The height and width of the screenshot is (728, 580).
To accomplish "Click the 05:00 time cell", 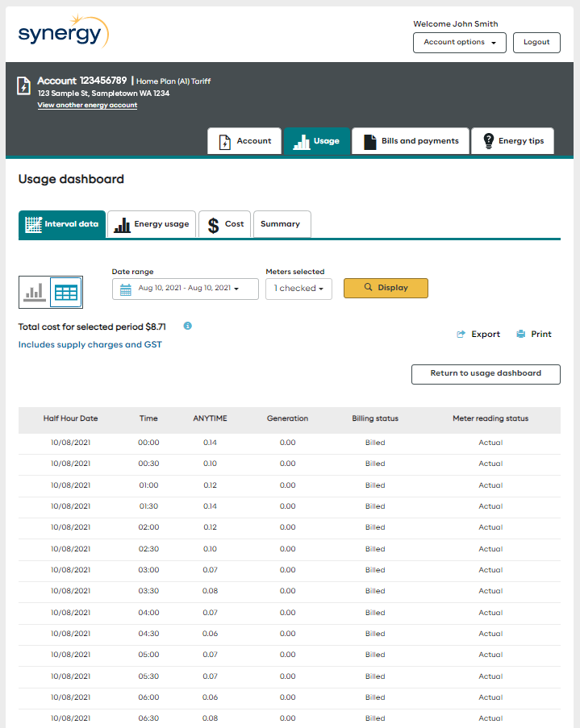I will (x=148, y=654).
